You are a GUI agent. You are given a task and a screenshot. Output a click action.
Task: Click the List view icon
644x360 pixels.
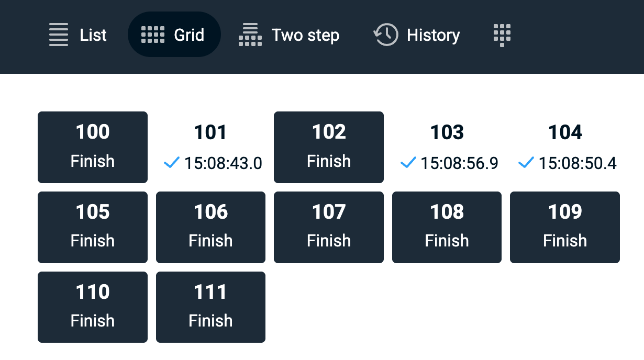pyautogui.click(x=59, y=35)
